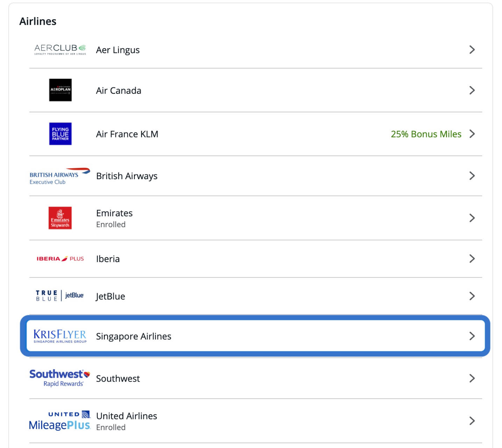The image size is (502, 448).
Task: Choose the Air Canada airline name
Action: 119,91
